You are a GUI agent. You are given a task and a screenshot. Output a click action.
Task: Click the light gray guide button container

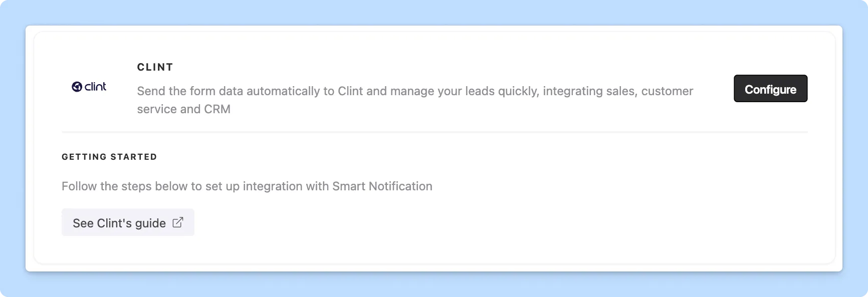[x=128, y=222]
